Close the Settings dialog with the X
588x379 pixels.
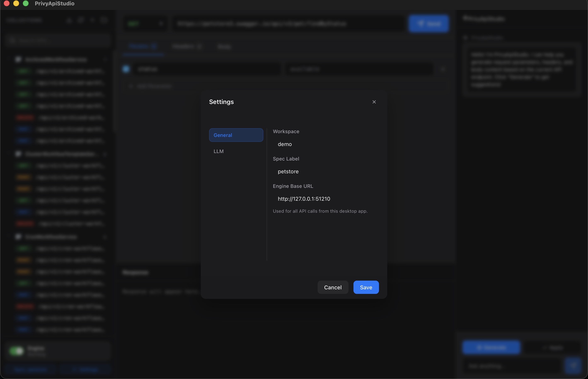374,102
